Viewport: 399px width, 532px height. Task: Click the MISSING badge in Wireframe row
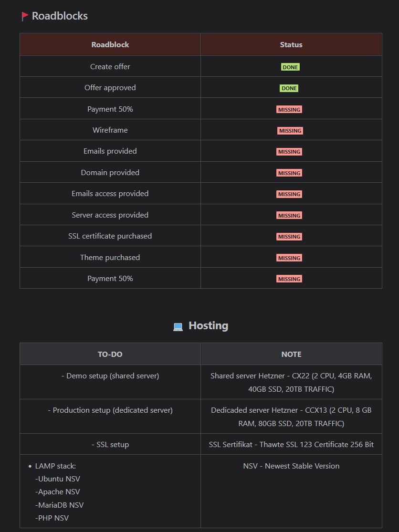click(290, 131)
